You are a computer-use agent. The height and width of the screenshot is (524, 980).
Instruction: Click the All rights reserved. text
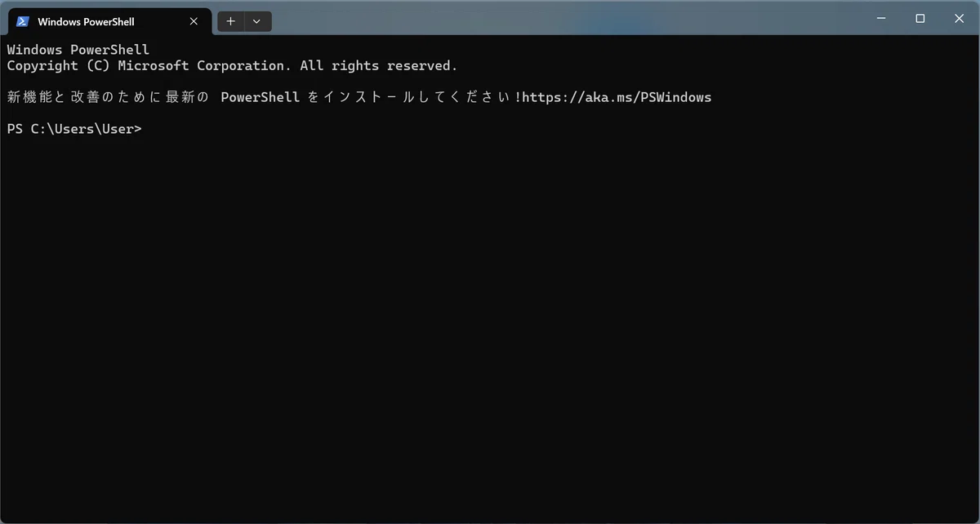[379, 65]
